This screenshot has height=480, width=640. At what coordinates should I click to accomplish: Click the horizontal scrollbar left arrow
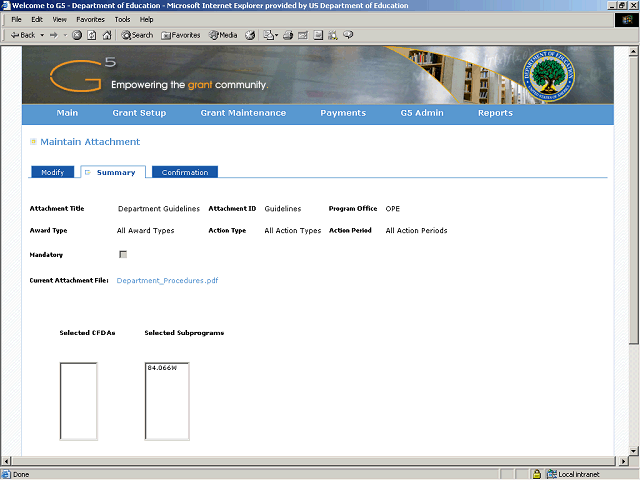[x=6, y=461]
